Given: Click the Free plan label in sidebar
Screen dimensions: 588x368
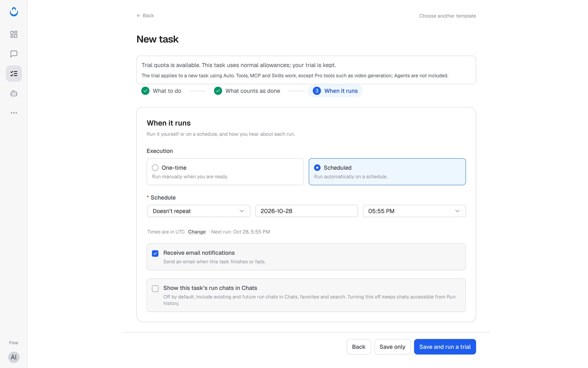Looking at the screenshot, I should point(13,343).
